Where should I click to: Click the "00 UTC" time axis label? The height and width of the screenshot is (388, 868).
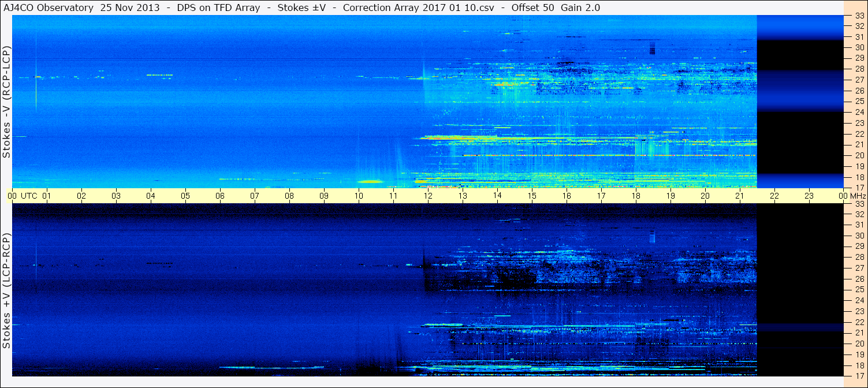pos(23,196)
